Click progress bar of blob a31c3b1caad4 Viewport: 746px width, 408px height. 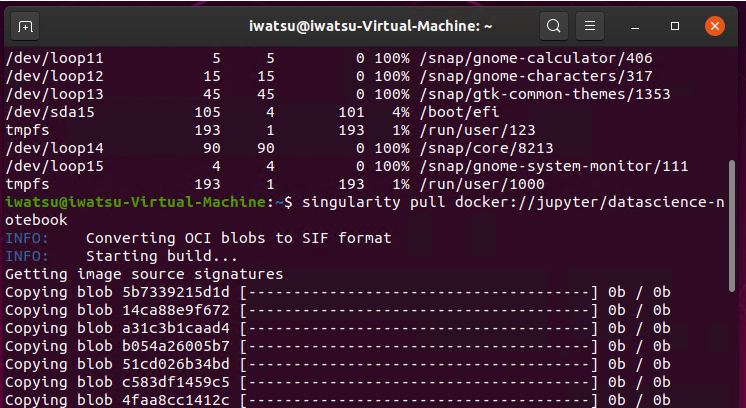419,329
